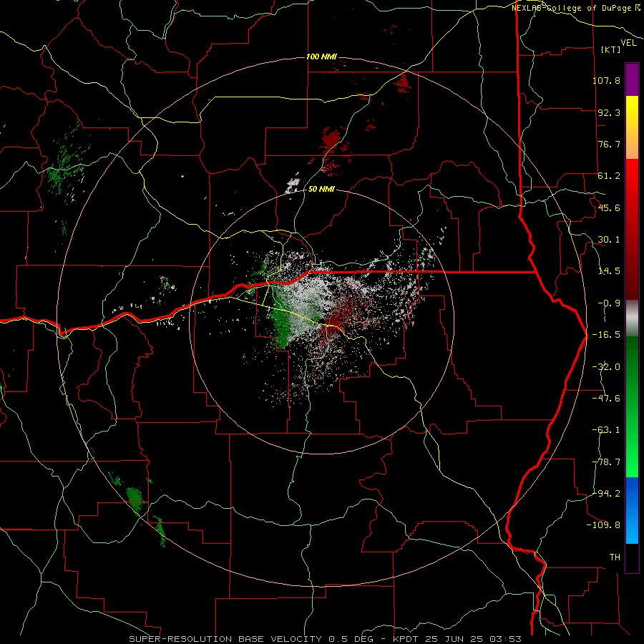Pick the black TH segment of scale
The image size is (644, 644).
point(632,558)
